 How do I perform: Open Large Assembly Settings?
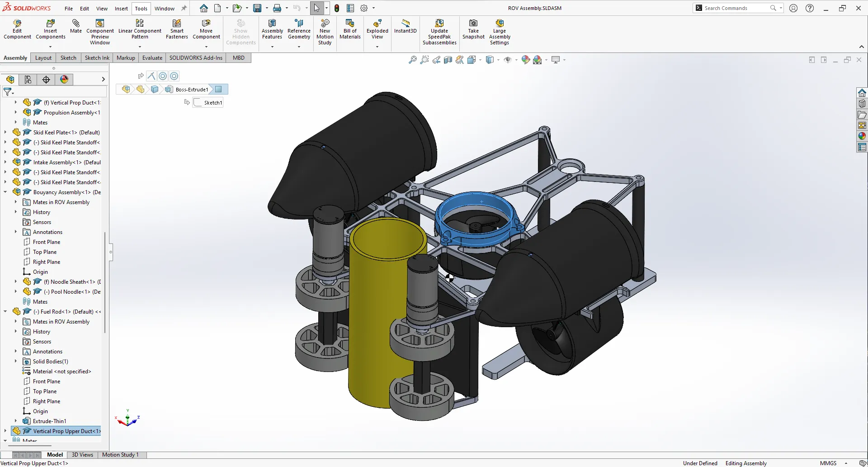[x=500, y=32]
